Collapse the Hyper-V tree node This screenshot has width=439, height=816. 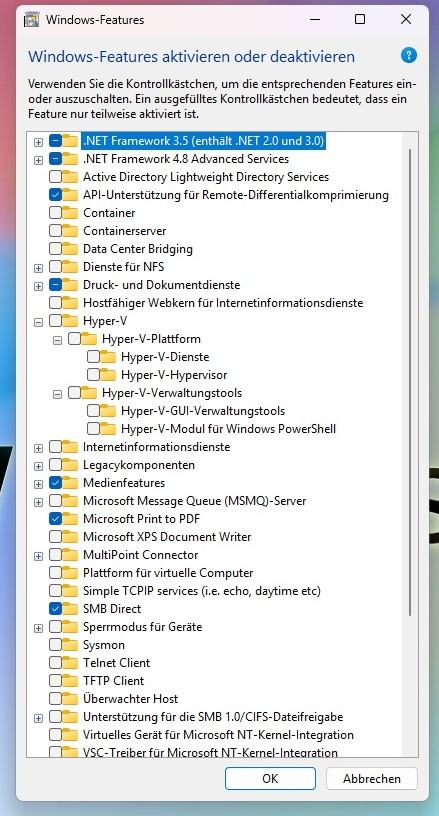38,322
